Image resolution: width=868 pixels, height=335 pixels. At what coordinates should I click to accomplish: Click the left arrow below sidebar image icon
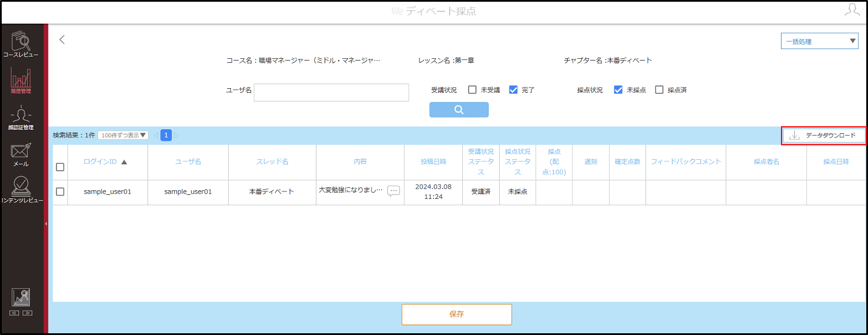coord(14,313)
